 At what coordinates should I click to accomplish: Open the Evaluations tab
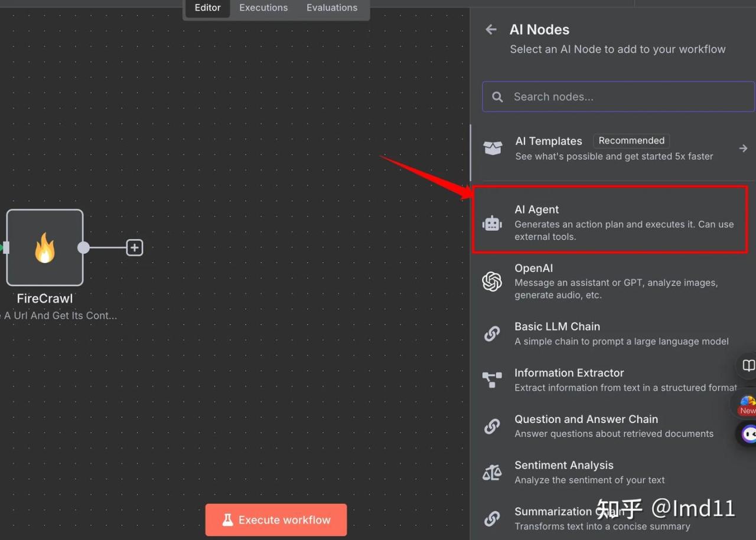tap(331, 8)
